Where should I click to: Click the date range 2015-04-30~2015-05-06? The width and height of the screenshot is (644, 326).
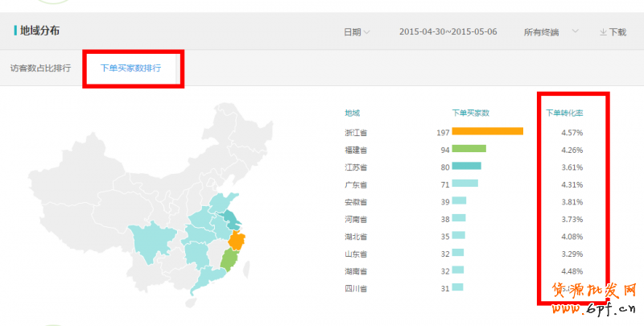click(448, 32)
